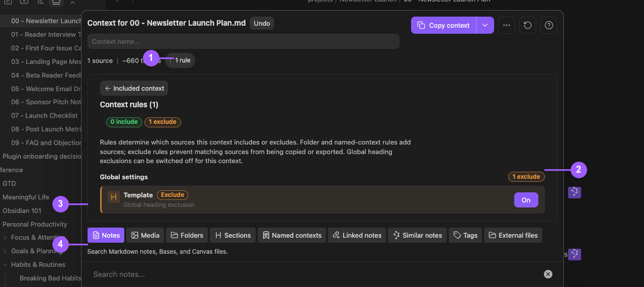Switch to the Similar notes tab

pyautogui.click(x=417, y=235)
